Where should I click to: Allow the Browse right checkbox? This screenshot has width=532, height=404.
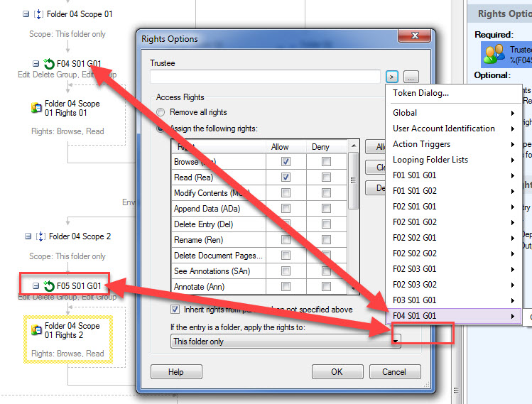tap(286, 162)
